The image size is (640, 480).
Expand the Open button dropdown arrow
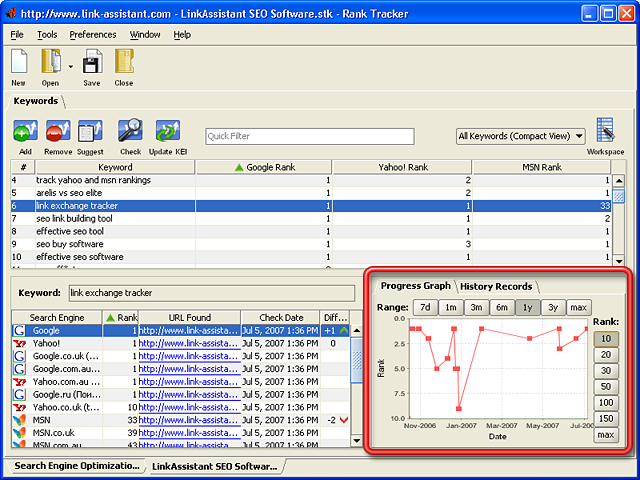71,67
